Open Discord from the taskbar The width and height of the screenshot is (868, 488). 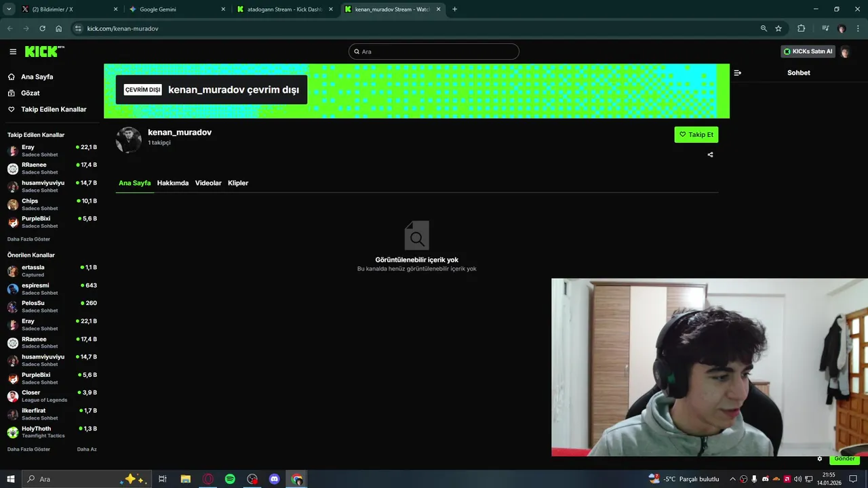click(275, 479)
